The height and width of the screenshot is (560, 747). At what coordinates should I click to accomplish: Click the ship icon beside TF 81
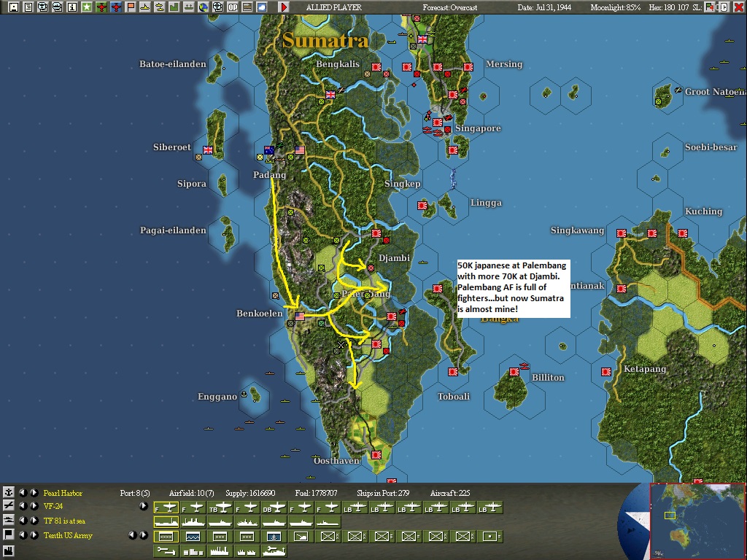click(8, 521)
